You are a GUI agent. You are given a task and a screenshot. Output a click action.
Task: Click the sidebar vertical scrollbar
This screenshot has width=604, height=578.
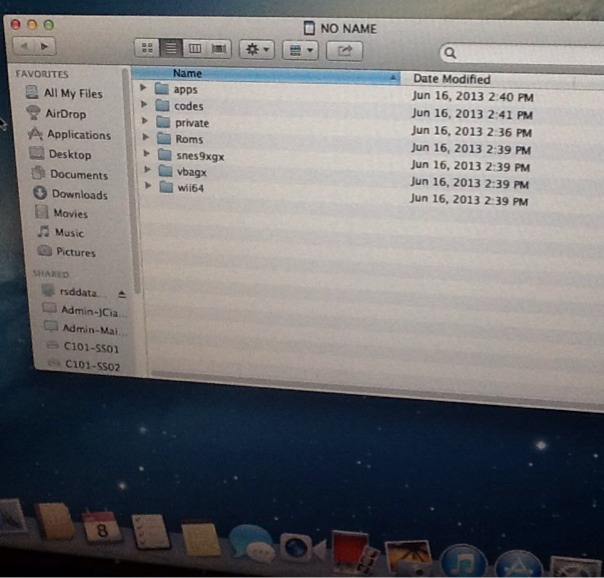(x=127, y=180)
